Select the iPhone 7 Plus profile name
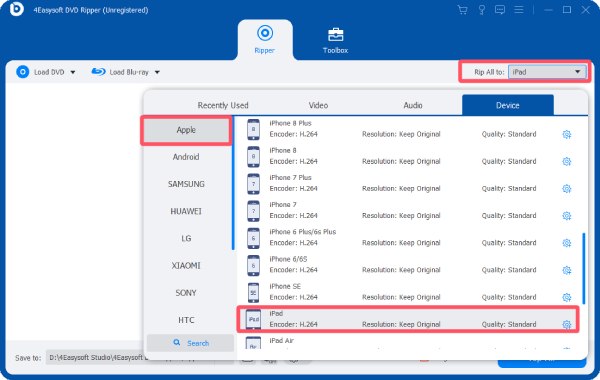 tap(290, 178)
